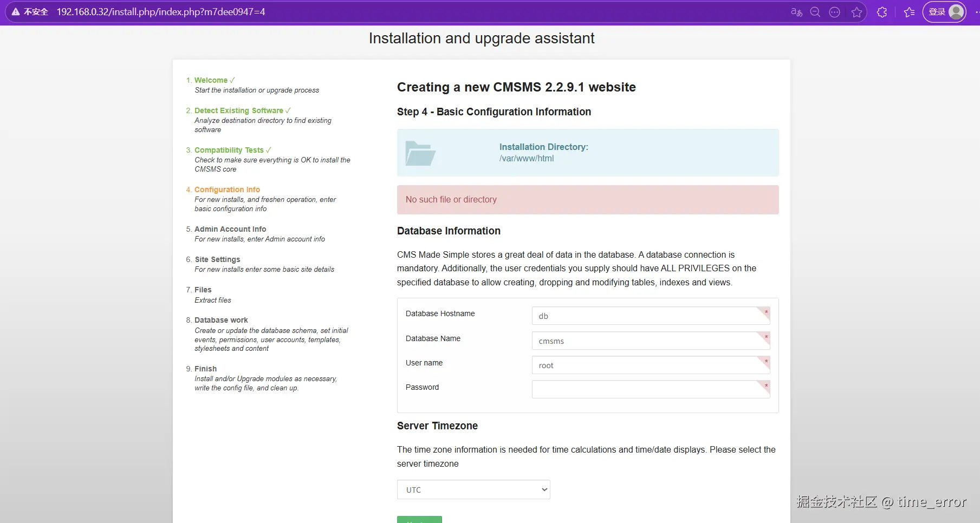Click the zoom-out magnifier icon in address bar

[815, 12]
